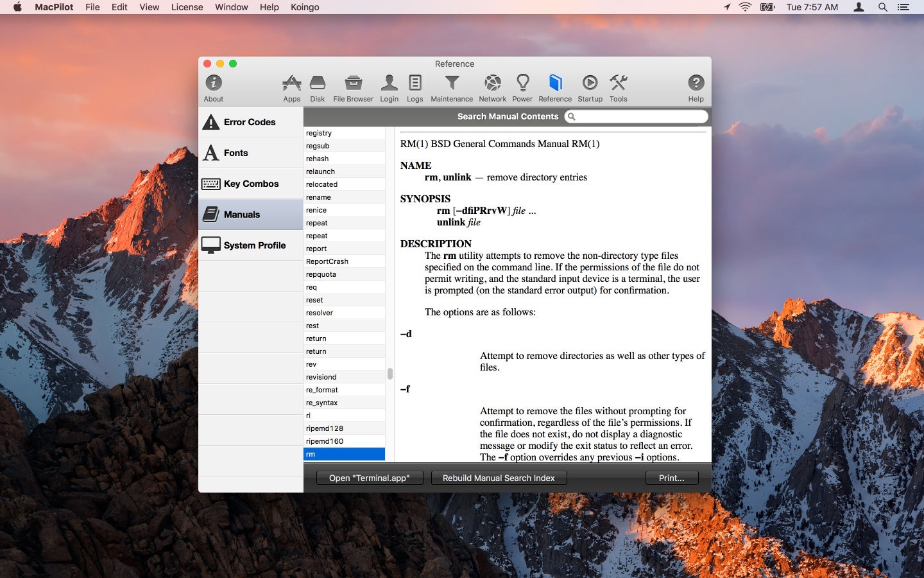Image resolution: width=924 pixels, height=578 pixels.
Task: Open the Apps section in the toolbar
Action: (291, 87)
